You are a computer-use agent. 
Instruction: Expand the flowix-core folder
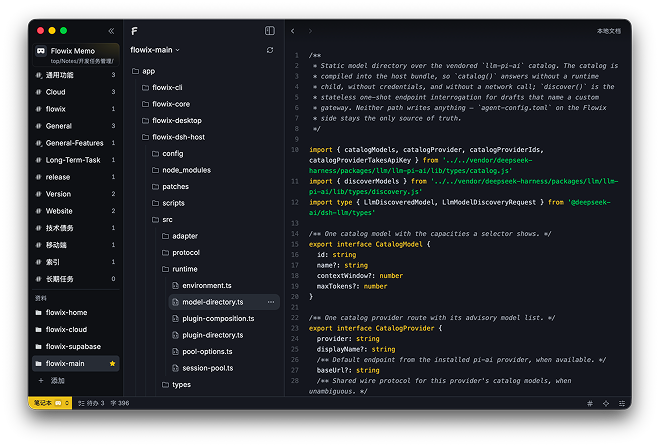pyautogui.click(x=166, y=104)
